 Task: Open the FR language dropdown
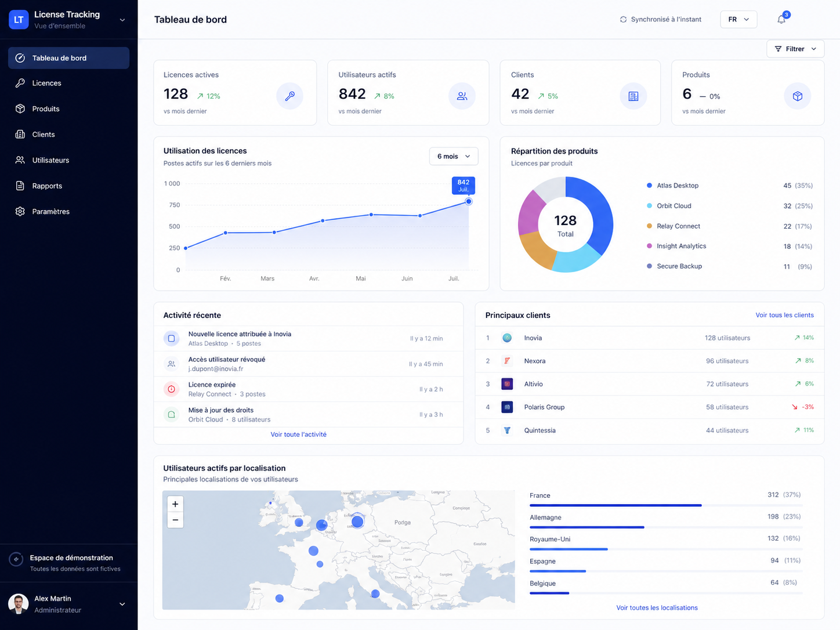coord(738,19)
